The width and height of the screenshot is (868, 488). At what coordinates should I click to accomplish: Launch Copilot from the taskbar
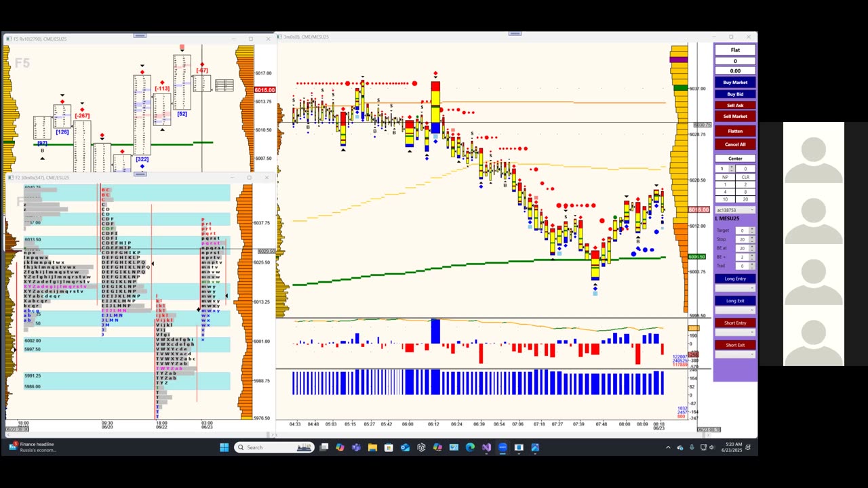[340, 447]
